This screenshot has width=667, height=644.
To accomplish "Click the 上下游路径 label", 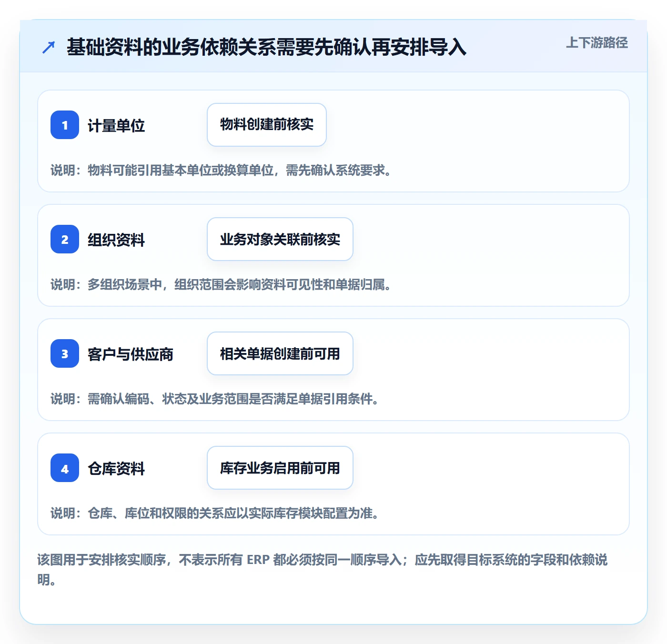I will click(x=597, y=43).
